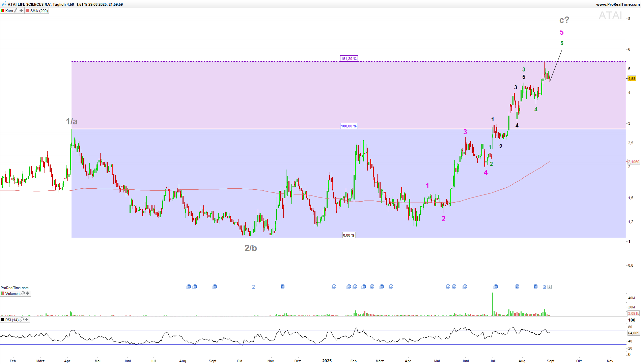Open the single-page news icon near September
Viewport: 641px width, 364px height.
click(x=544, y=287)
